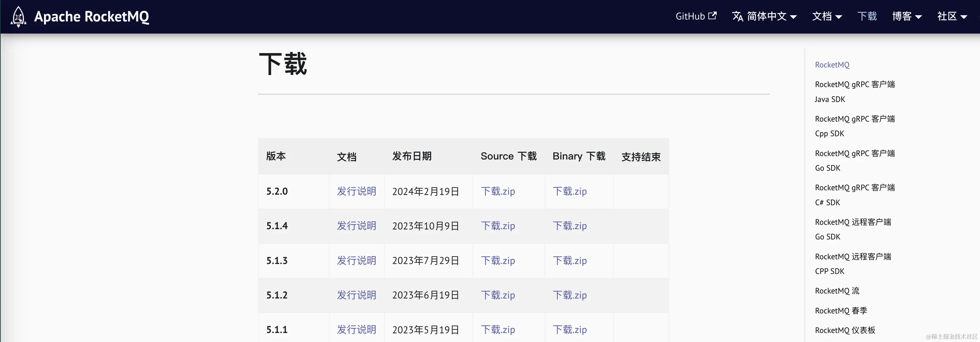Expand the 简体中文 language dropdown
980x342 pixels.
tap(764, 16)
